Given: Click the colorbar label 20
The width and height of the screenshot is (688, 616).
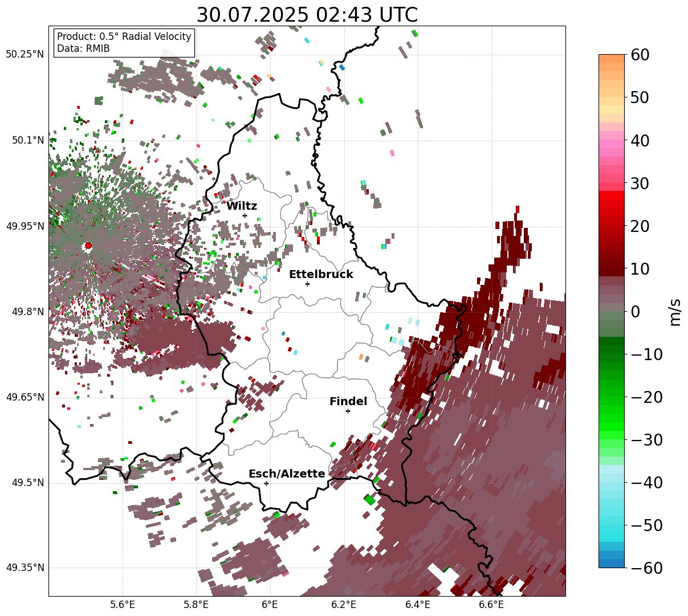Looking at the screenshot, I should pos(641,226).
